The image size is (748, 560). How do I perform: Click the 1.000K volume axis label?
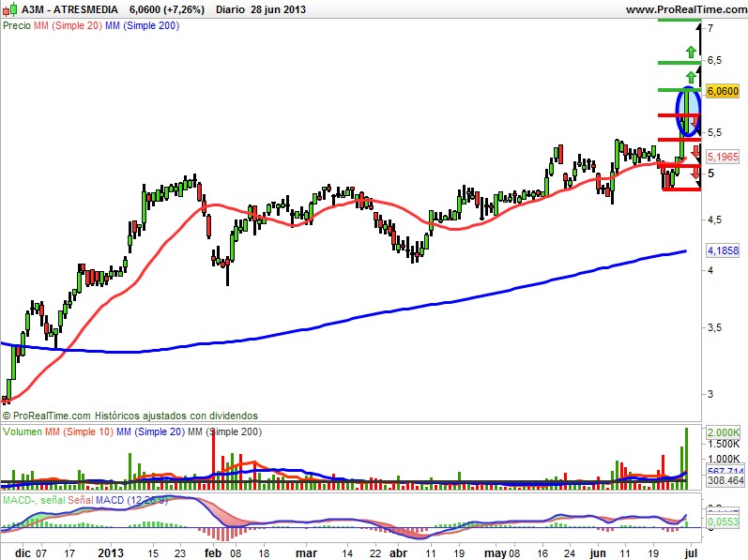click(724, 459)
